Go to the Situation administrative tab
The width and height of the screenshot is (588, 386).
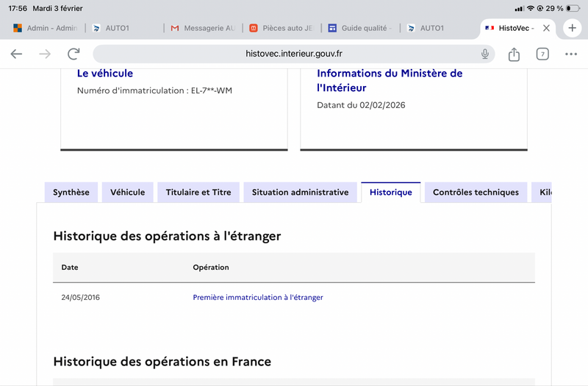point(300,193)
